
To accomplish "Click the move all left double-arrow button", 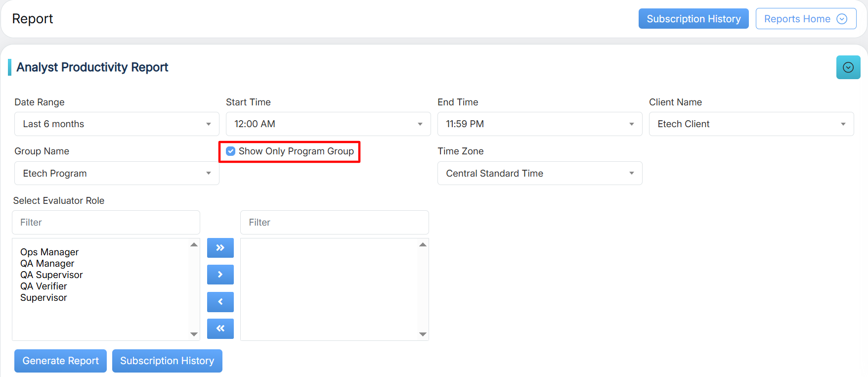I will (220, 329).
